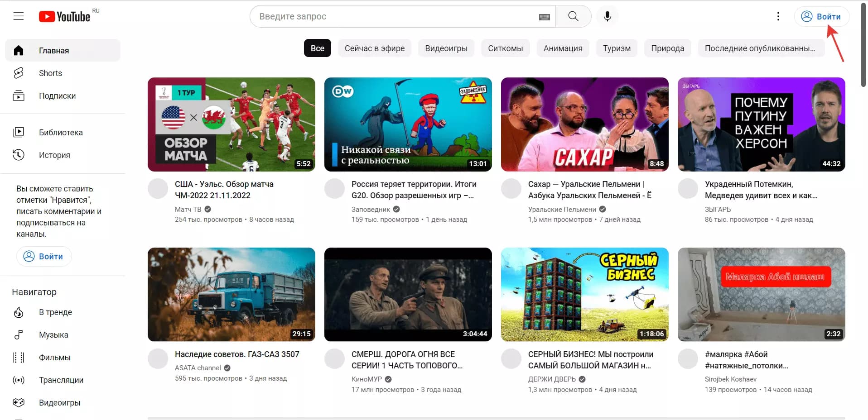Open channel avatar beside Сахар — Уральские Пельмени video
Screen dimensions: 868x420
[x=511, y=189]
